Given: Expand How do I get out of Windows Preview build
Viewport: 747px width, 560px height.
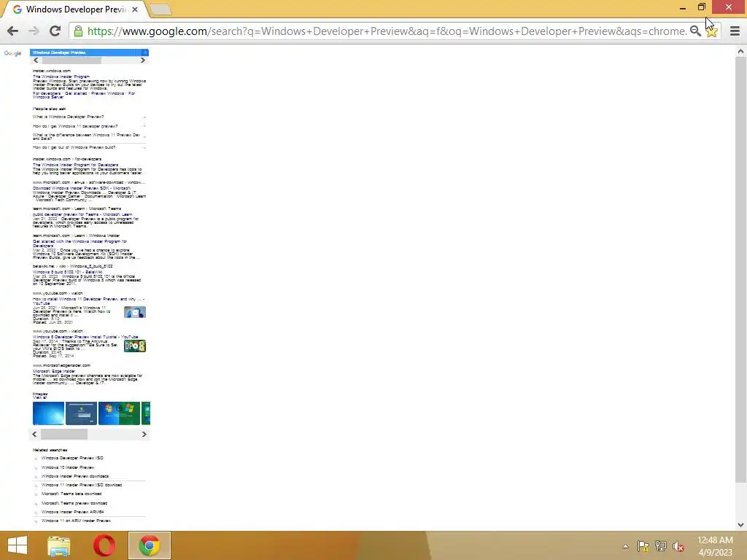Looking at the screenshot, I should (x=89, y=147).
